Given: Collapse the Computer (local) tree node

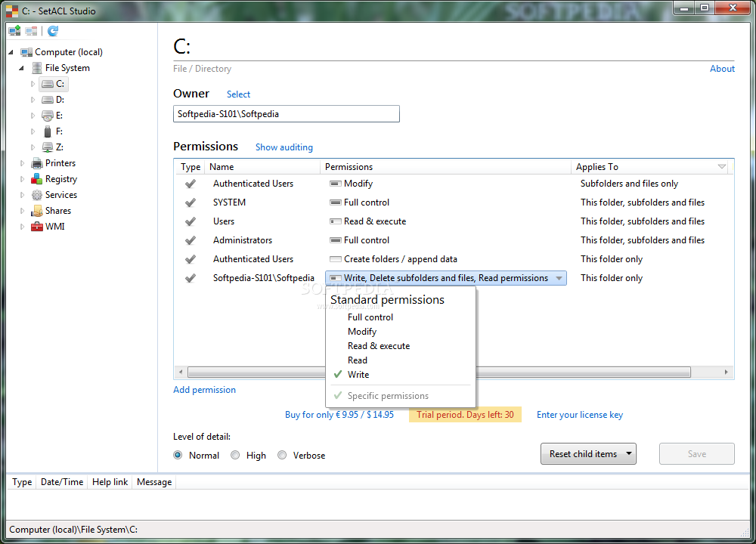Looking at the screenshot, I should (x=11, y=52).
